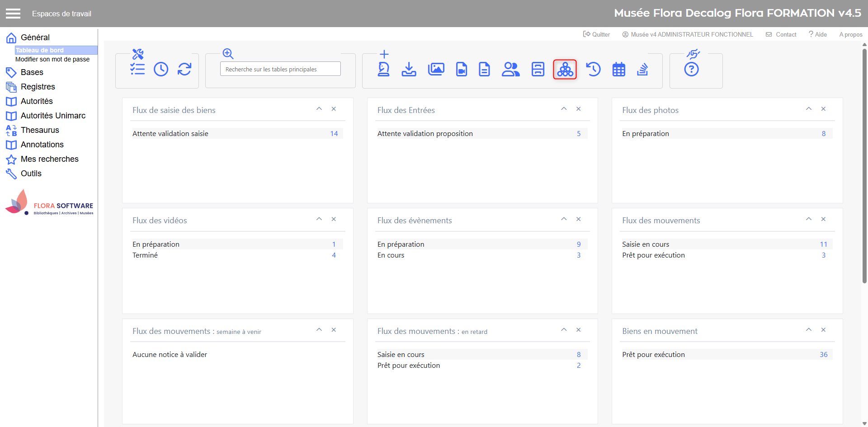
Task: Open the chess knight (biens) icon
Action: 384,69
